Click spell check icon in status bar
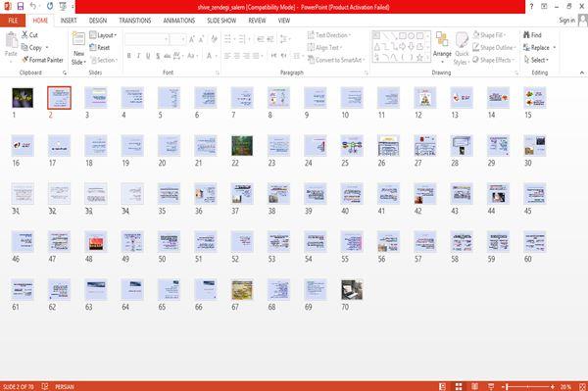 45,386
